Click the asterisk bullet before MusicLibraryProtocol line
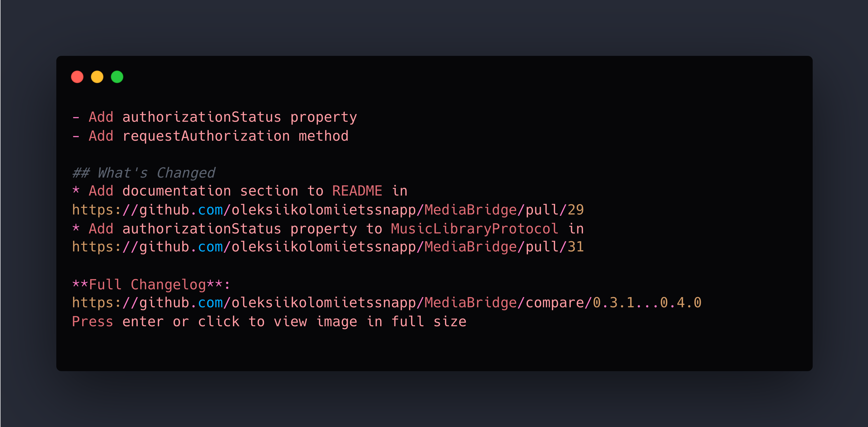The image size is (868, 427). pos(76,228)
